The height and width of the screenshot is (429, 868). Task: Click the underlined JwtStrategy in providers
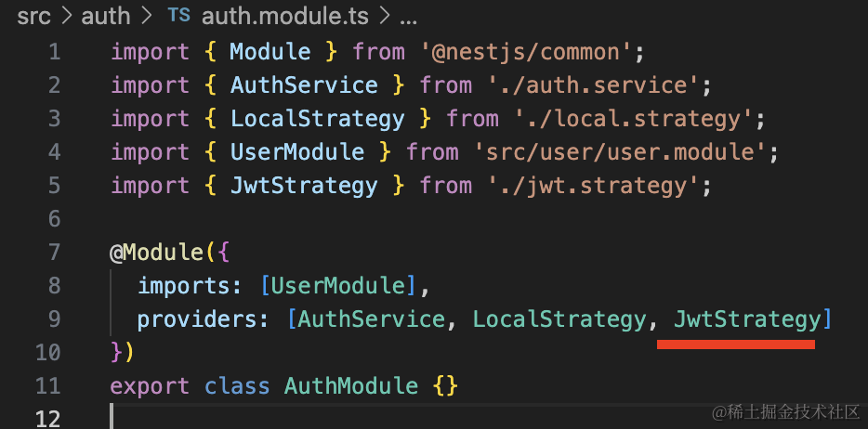click(x=747, y=319)
